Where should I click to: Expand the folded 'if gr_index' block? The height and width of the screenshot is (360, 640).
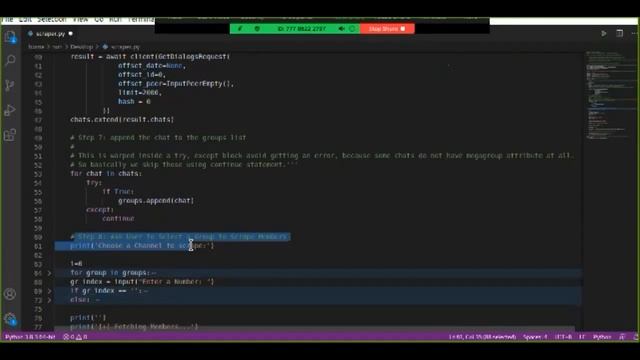(x=49, y=291)
